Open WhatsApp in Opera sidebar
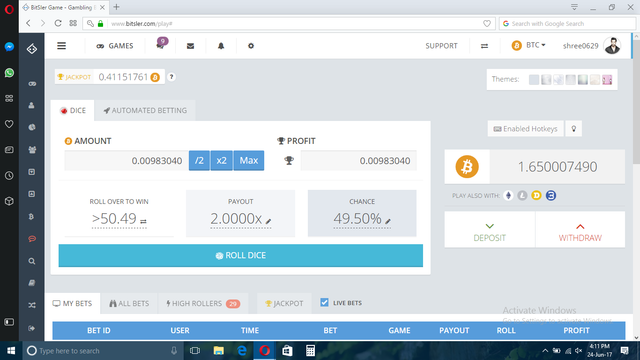Screen dimensions: 640x360 (9, 73)
